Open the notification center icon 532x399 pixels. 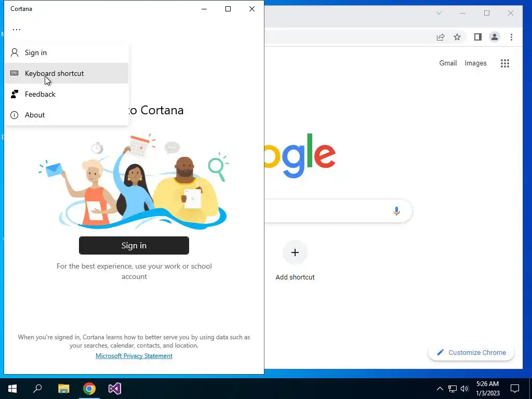pos(515,389)
